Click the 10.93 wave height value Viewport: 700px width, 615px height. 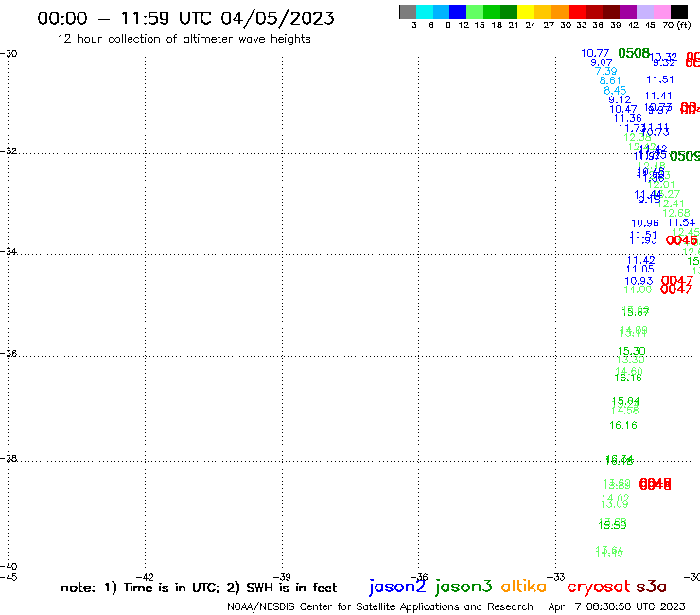click(639, 281)
